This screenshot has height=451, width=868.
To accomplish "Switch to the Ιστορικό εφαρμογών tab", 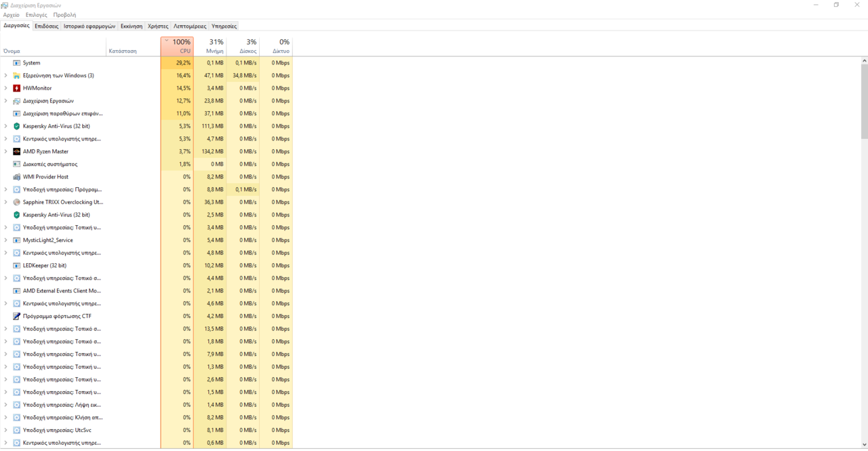I will 90,26.
